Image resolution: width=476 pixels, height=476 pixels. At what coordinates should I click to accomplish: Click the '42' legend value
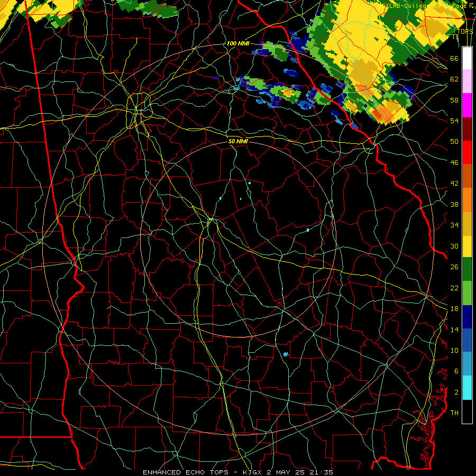coord(454,184)
